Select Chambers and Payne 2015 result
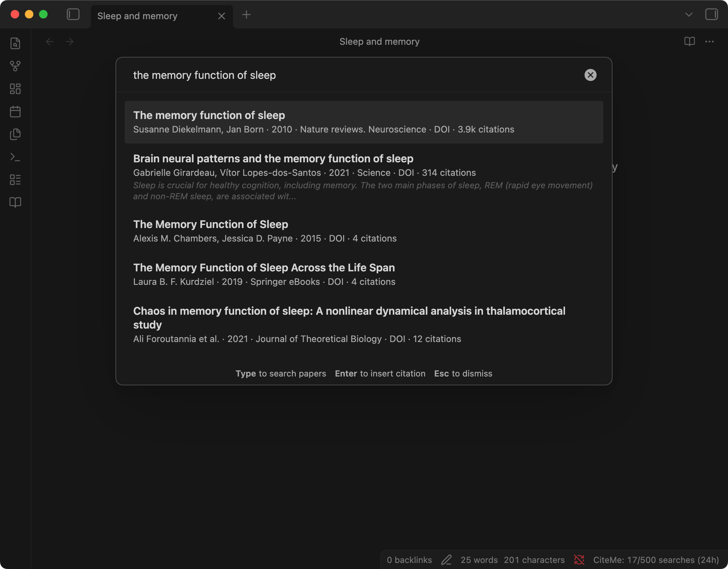 click(x=364, y=231)
